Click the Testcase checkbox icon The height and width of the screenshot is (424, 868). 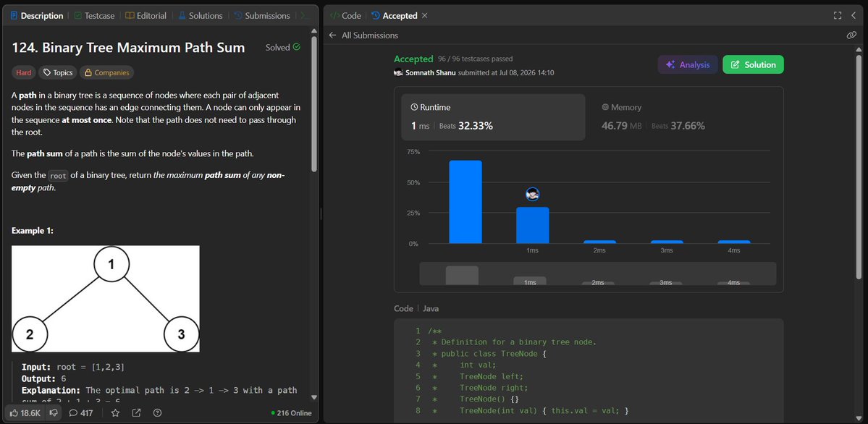[78, 15]
